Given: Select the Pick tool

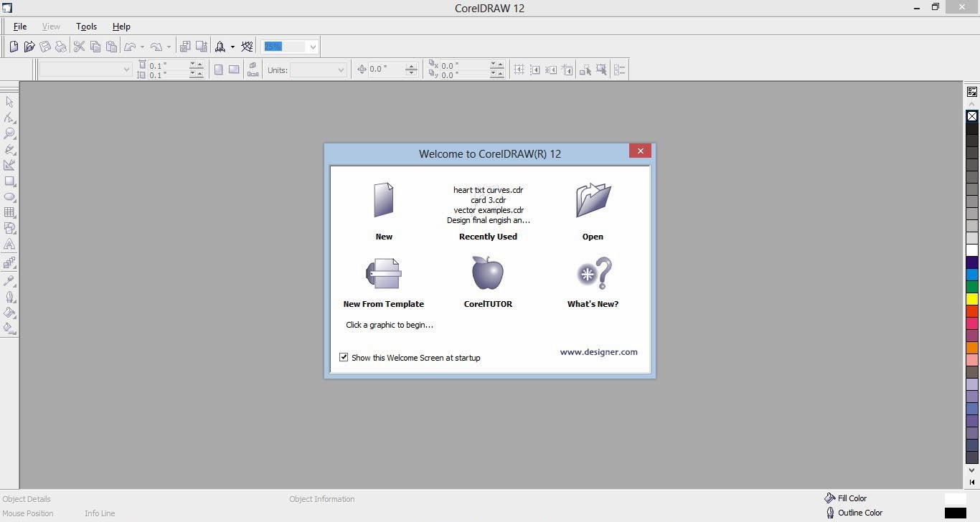Looking at the screenshot, I should pyautogui.click(x=10, y=102).
